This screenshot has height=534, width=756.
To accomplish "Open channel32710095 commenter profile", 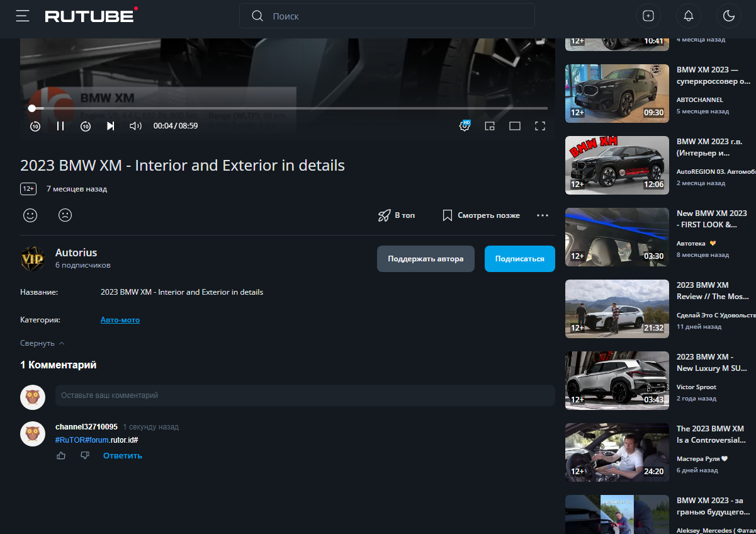I will tap(86, 427).
